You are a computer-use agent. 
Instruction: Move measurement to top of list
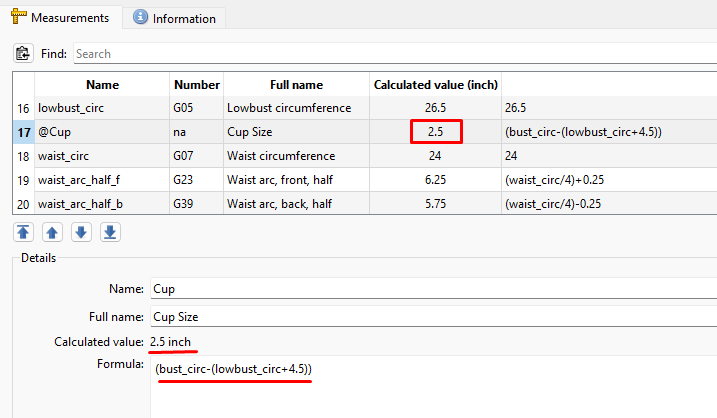click(23, 232)
